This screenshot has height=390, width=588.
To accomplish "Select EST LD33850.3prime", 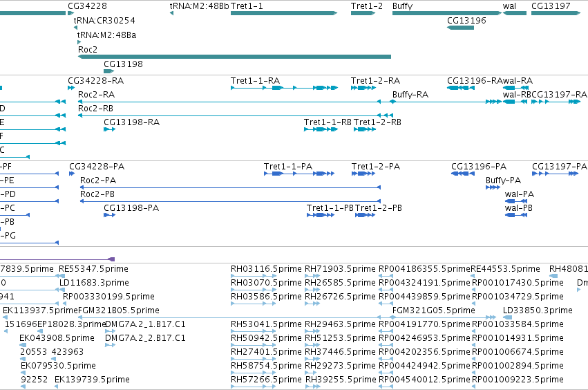I will (538, 310).
